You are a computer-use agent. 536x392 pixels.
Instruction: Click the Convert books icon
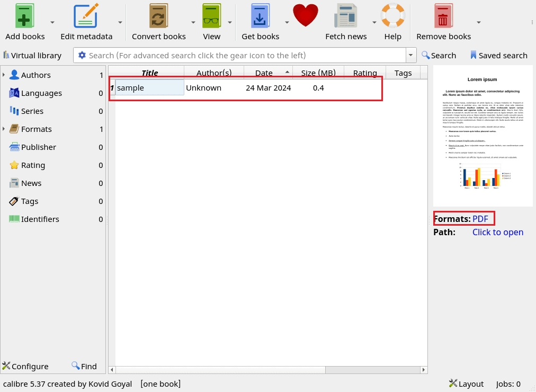(x=158, y=16)
